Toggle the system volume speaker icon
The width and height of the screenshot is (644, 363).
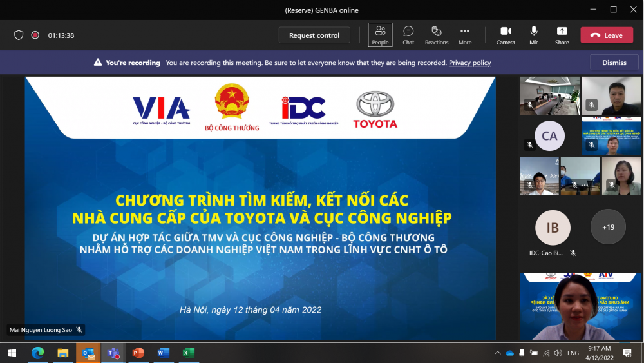pyautogui.click(x=558, y=353)
